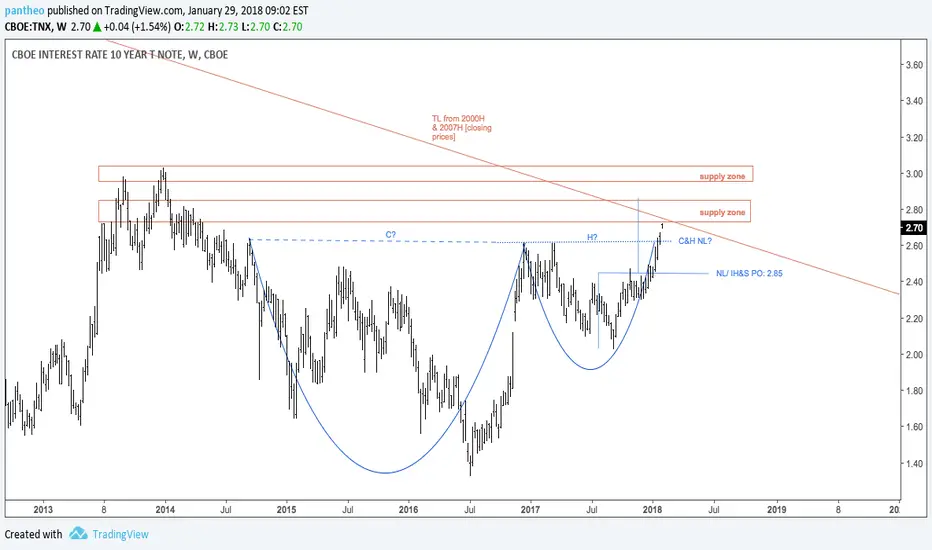Click the TradingView cloud logo icon
Viewport: 932px width, 550px height.
78,533
